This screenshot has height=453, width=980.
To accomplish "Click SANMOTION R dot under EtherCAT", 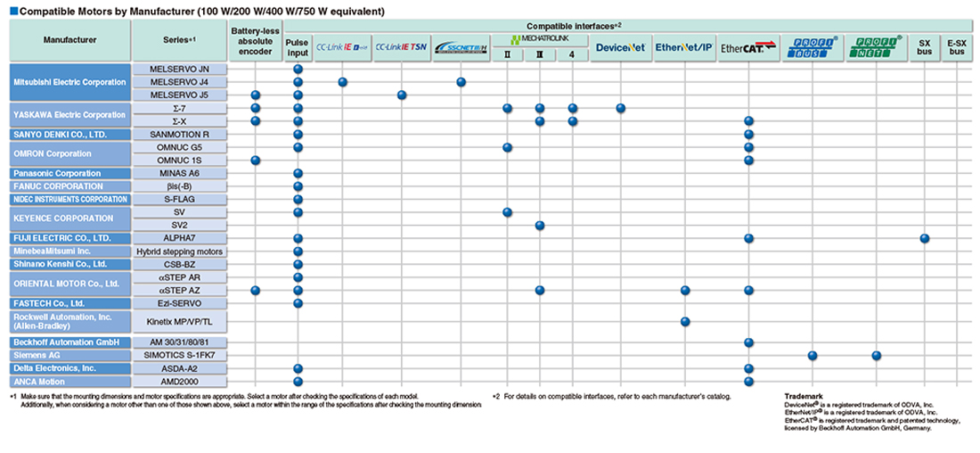I will [x=748, y=134].
